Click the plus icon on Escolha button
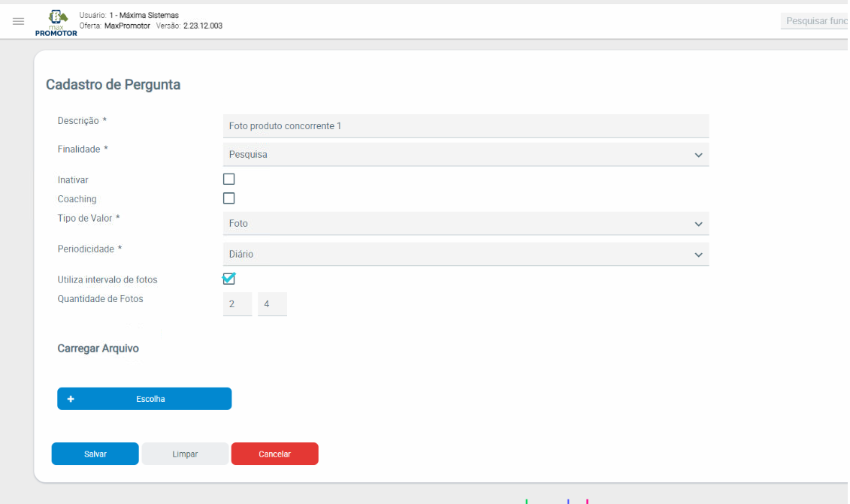 [71, 399]
